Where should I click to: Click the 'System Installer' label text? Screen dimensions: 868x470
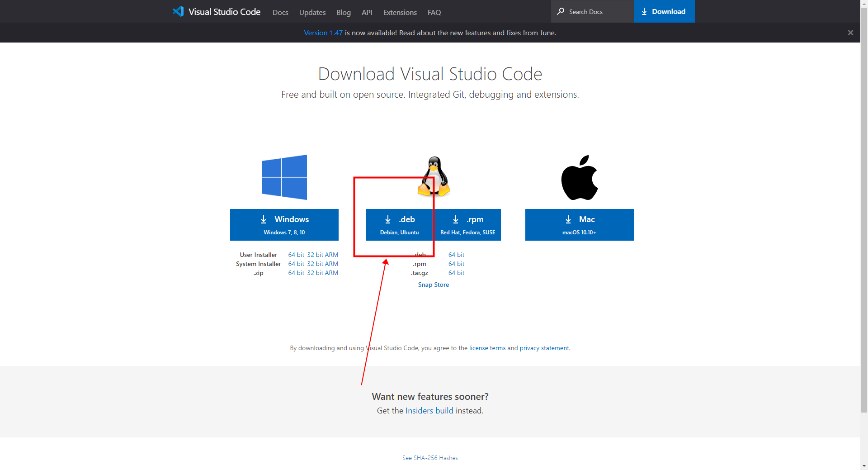(259, 264)
